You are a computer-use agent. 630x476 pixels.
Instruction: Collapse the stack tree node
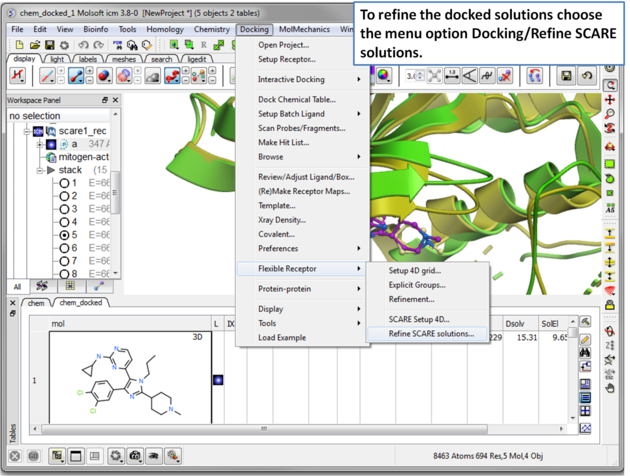click(40, 171)
